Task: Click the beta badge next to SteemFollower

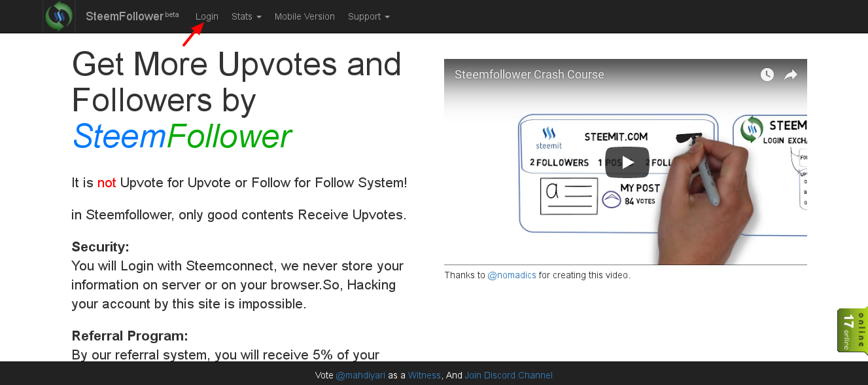Action: pos(171,12)
